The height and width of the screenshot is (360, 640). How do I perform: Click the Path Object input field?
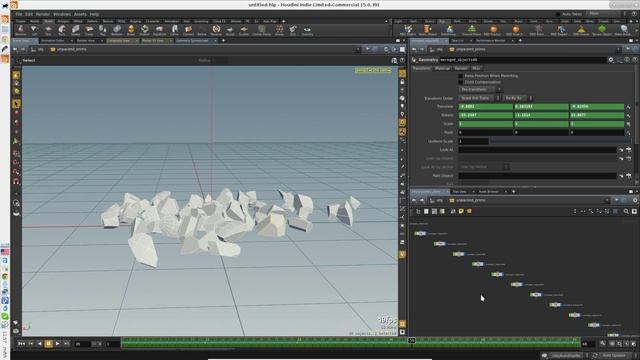click(537, 176)
